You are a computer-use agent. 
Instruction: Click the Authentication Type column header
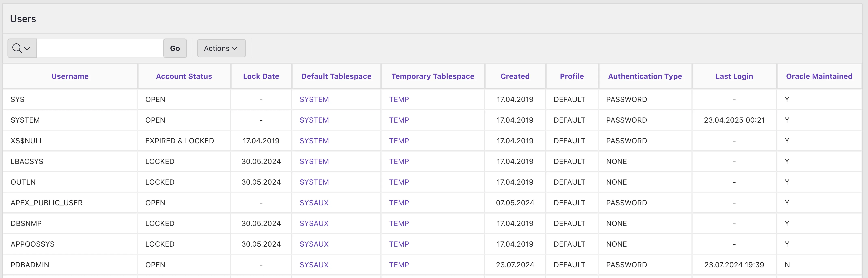pyautogui.click(x=645, y=76)
